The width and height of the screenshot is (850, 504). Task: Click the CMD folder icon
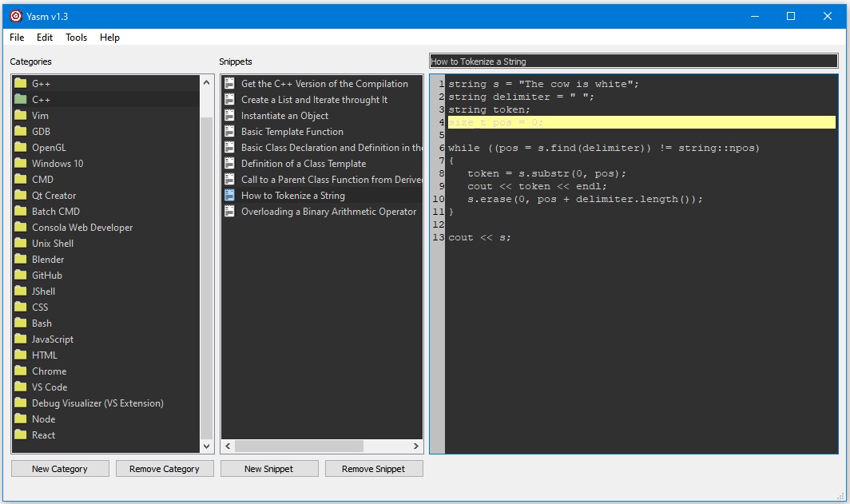point(21,180)
